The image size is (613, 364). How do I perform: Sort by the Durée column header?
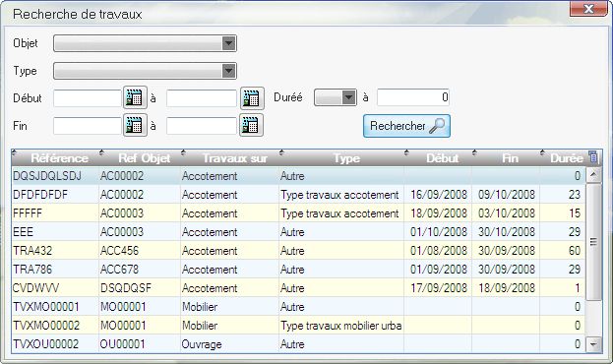564,158
